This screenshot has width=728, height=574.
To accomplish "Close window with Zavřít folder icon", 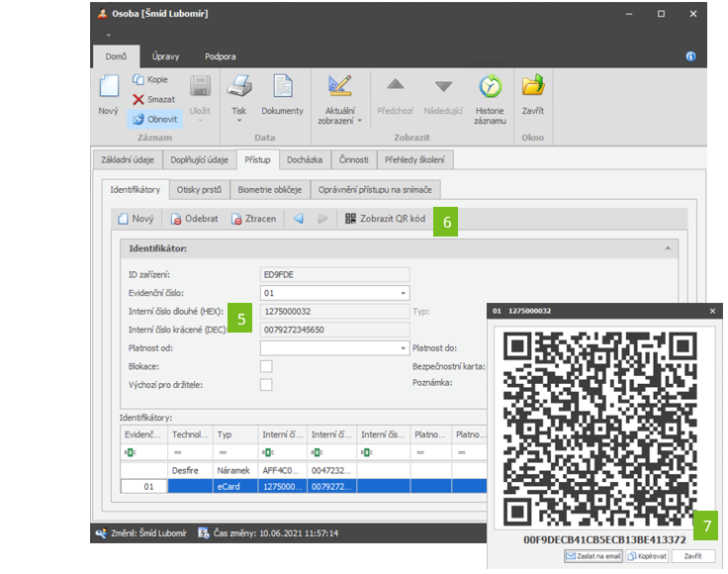I will 533,94.
